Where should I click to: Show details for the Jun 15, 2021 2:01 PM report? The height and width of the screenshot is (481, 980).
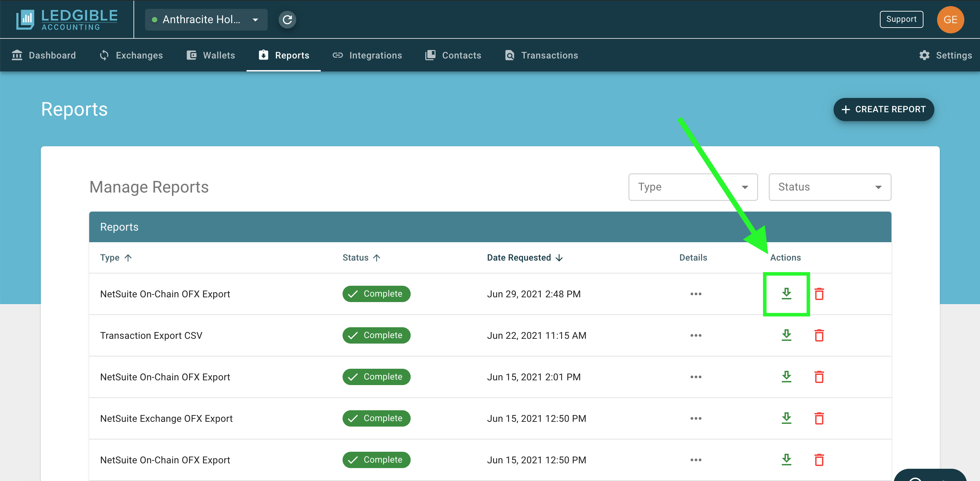pos(696,377)
